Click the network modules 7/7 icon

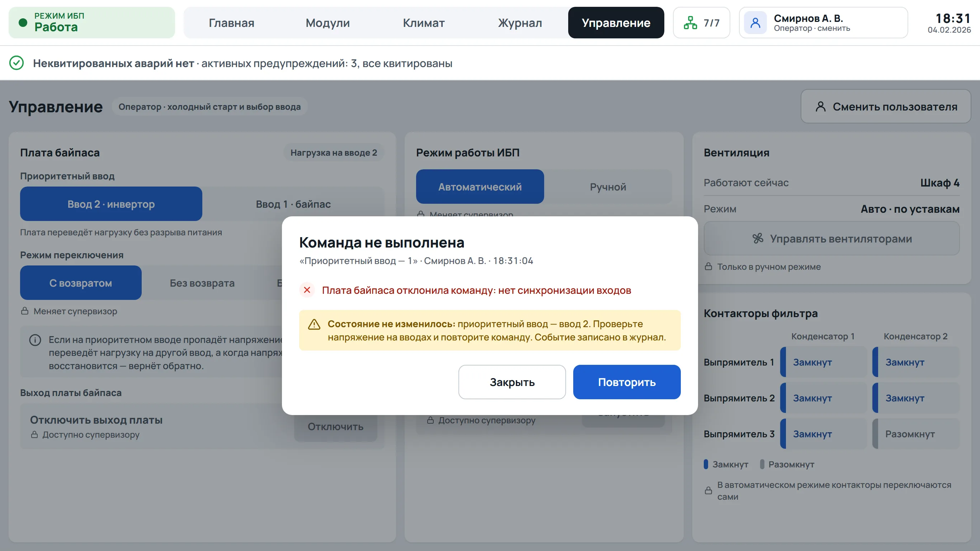(x=690, y=23)
